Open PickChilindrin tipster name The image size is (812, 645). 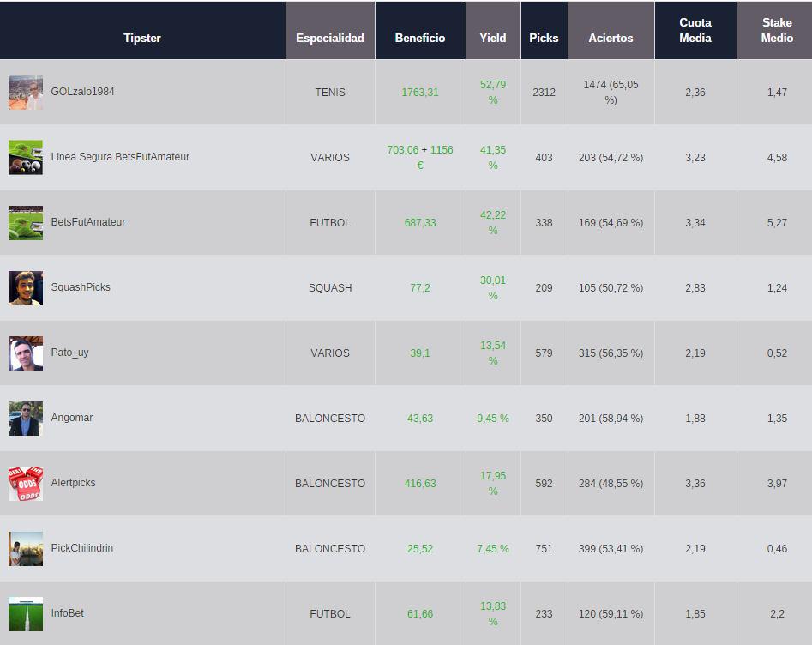[x=81, y=547]
